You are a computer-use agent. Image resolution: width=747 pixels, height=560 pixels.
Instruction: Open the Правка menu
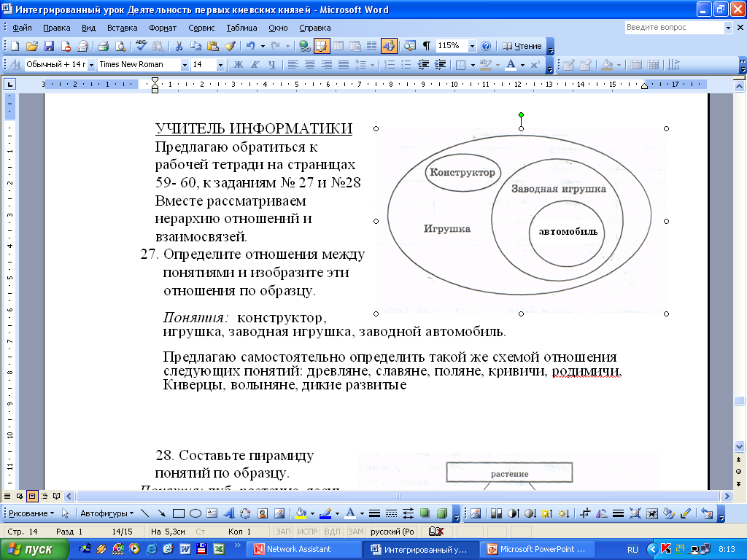[57, 28]
